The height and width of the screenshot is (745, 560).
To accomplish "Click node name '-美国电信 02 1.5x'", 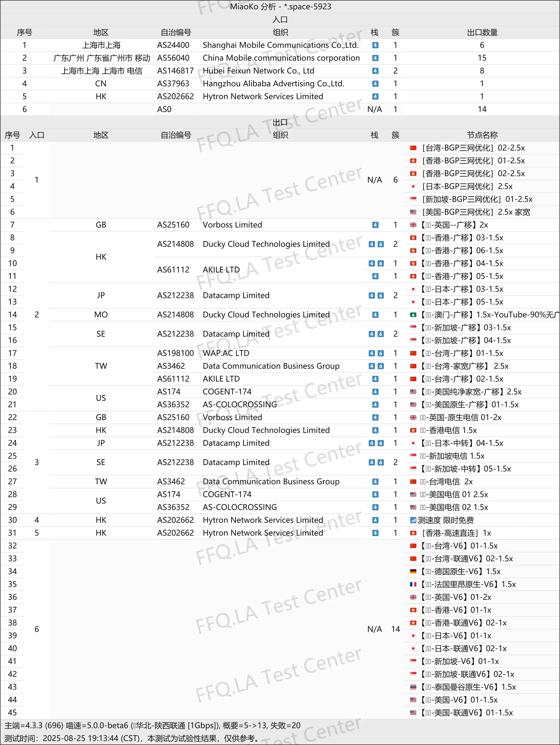I will [x=454, y=507].
